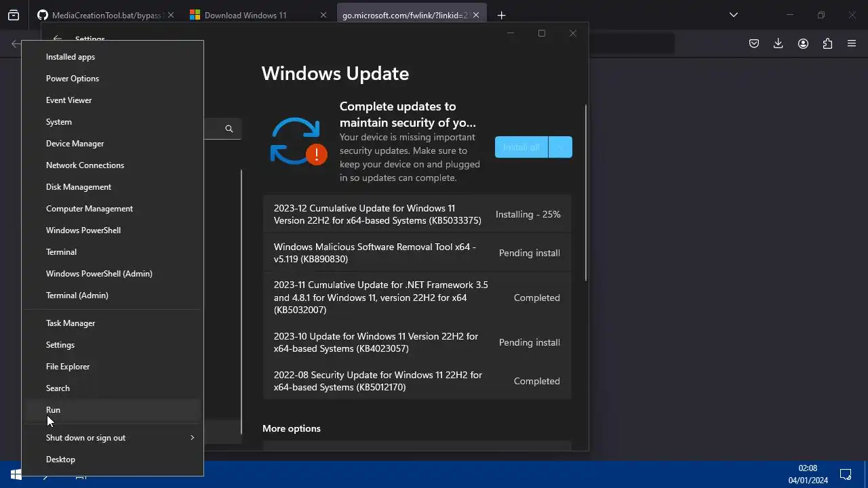Screen dimensions: 868x488
Task: Close the Download Windows 11 tab
Action: point(323,15)
